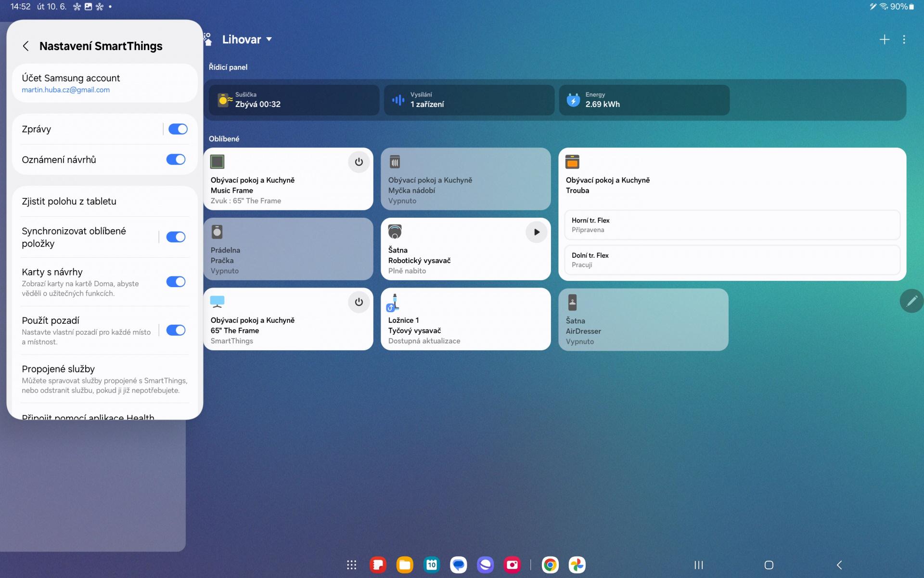
Task: Click the Music Frame device icon
Action: coord(218,162)
